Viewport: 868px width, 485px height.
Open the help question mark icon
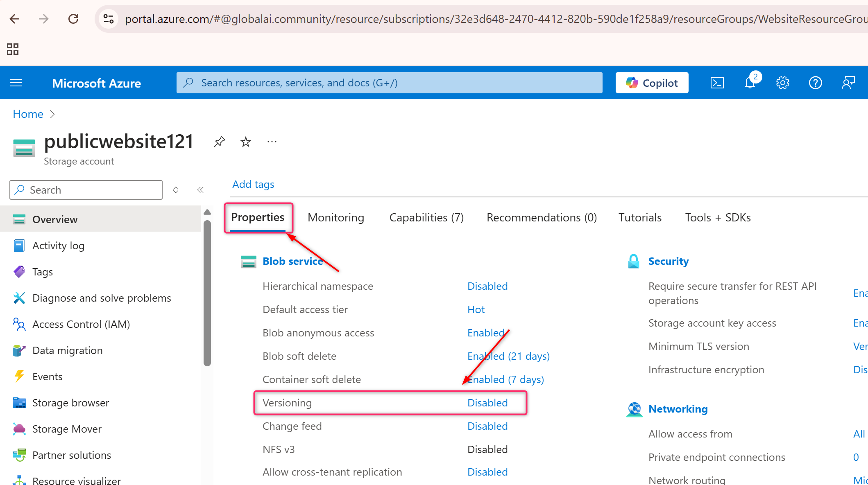tap(816, 83)
